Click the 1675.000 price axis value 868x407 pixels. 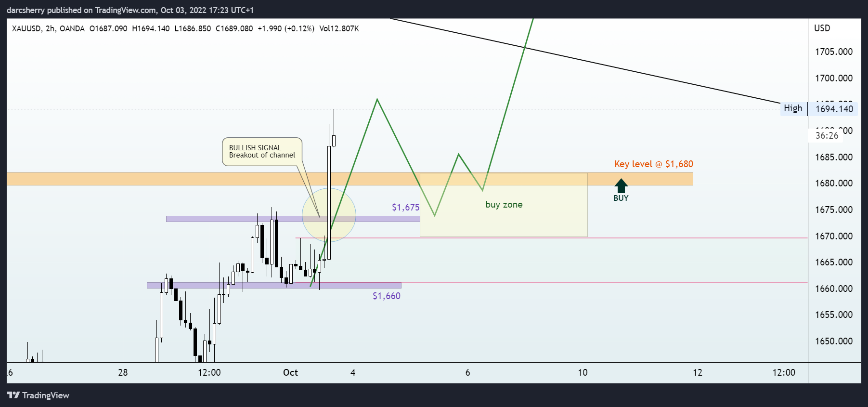click(x=833, y=210)
